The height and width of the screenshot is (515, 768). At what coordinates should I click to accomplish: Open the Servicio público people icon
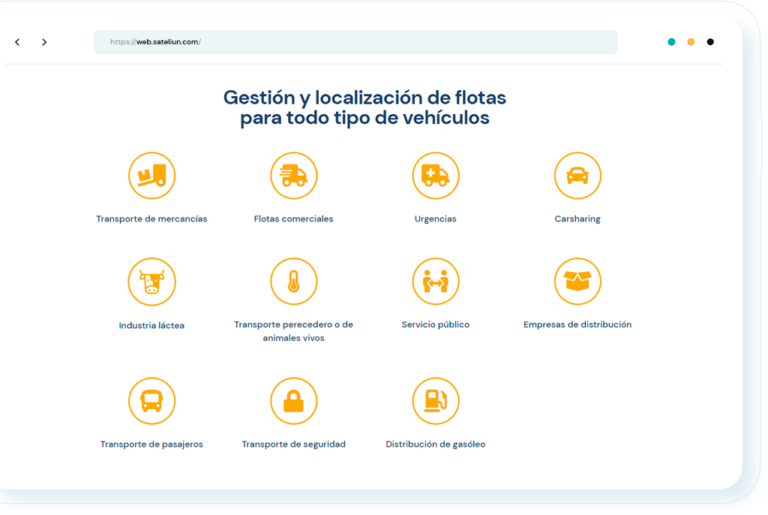435,282
